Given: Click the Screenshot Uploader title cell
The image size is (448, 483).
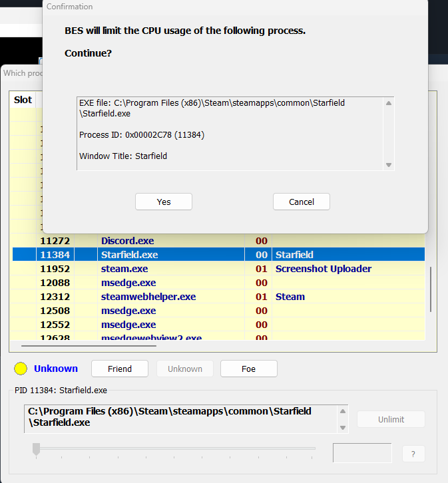Looking at the screenshot, I should pyautogui.click(x=348, y=269).
